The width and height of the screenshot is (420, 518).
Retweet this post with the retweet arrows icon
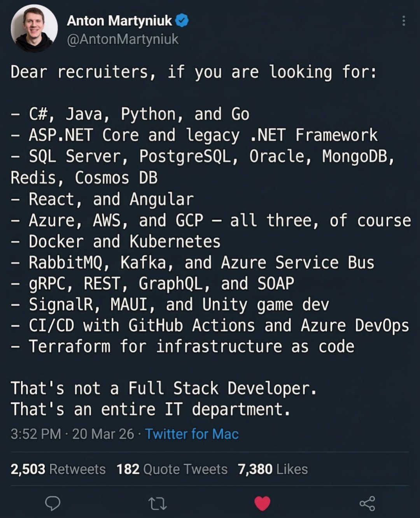[157, 504]
